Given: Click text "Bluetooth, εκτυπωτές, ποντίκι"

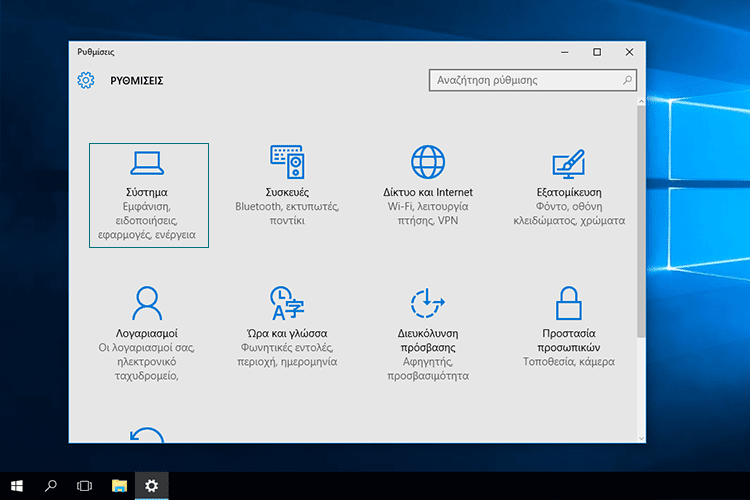Looking at the screenshot, I should tap(287, 213).
